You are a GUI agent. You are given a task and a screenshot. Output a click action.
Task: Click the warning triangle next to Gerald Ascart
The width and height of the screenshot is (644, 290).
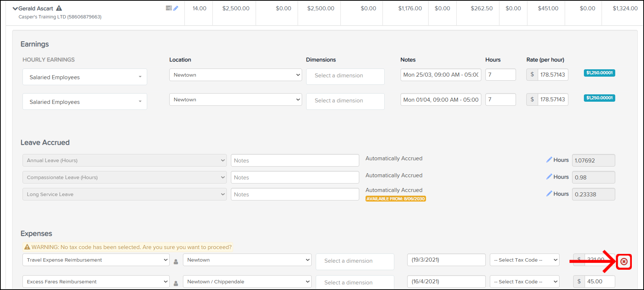pos(59,8)
